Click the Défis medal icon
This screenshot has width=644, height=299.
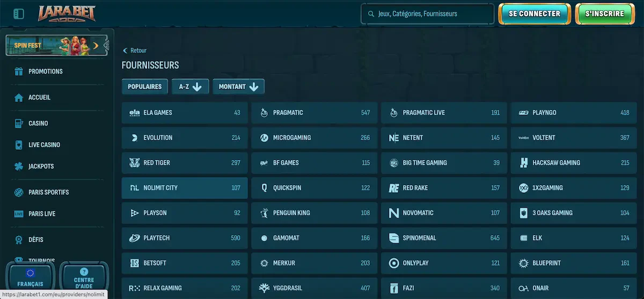point(19,239)
